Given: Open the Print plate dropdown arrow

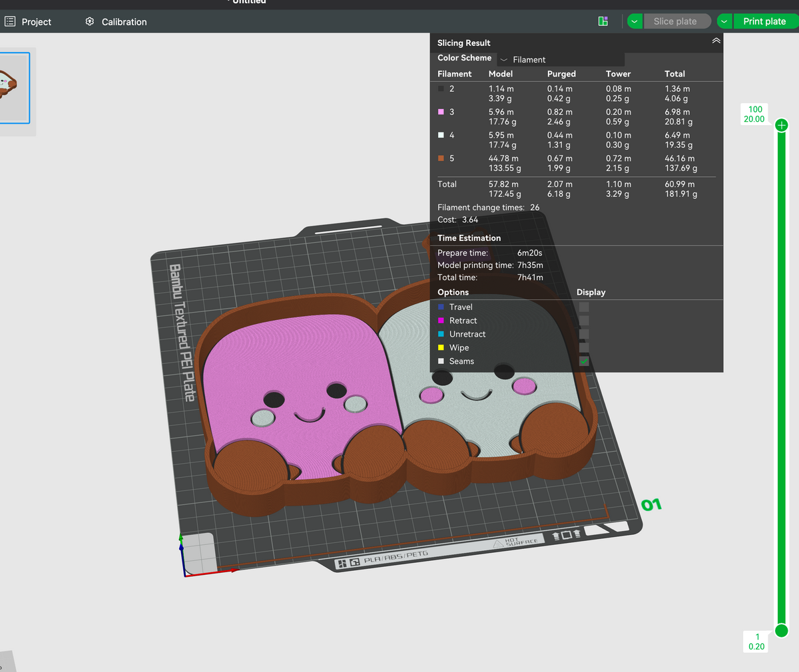Looking at the screenshot, I should 724,21.
